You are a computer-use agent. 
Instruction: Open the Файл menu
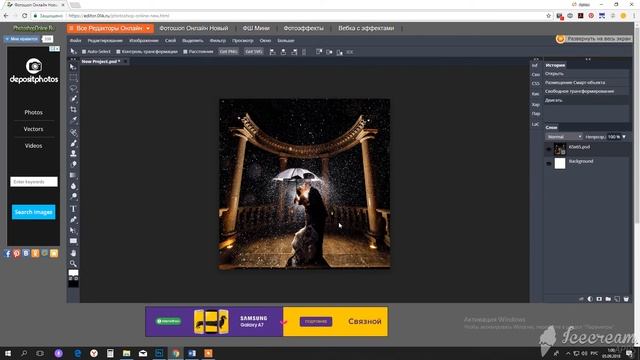(x=76, y=40)
